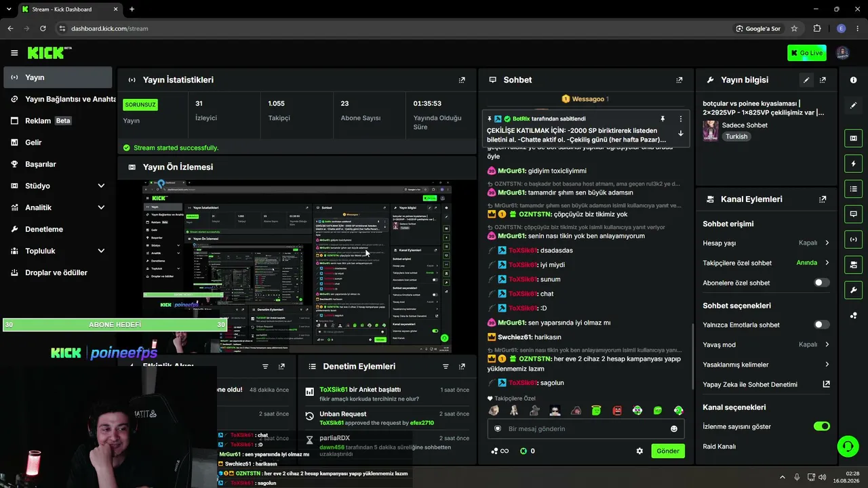Pop out the Yayın bilgisi panel
This screenshot has width=868, height=488.
pos(823,80)
